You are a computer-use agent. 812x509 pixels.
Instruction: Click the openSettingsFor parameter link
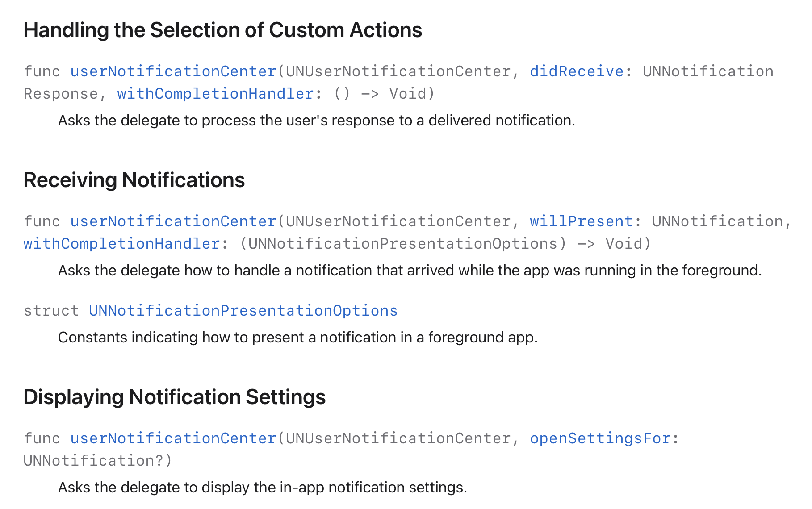tap(600, 438)
